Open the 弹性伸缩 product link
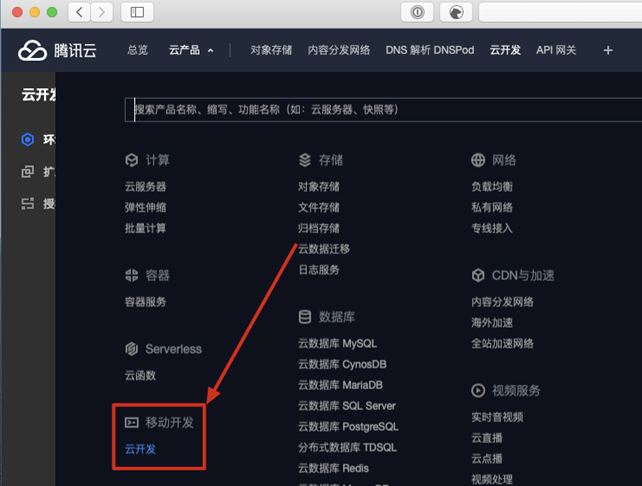The image size is (642, 486). click(145, 207)
